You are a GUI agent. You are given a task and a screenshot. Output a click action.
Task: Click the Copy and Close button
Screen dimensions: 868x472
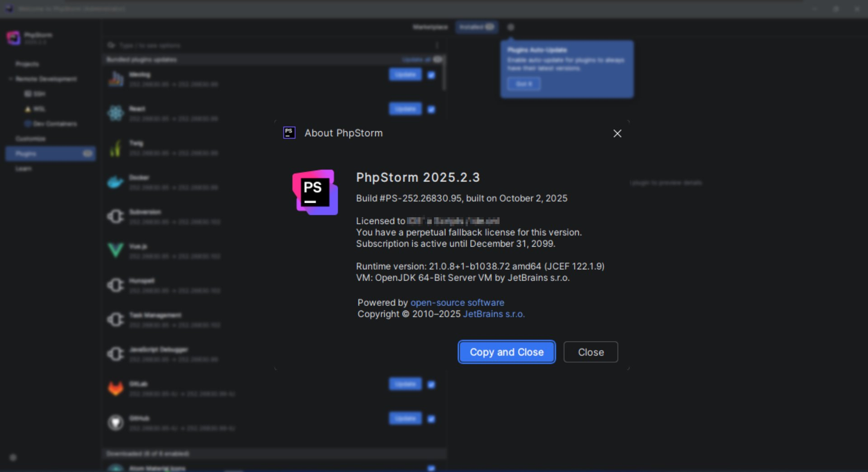(x=507, y=352)
